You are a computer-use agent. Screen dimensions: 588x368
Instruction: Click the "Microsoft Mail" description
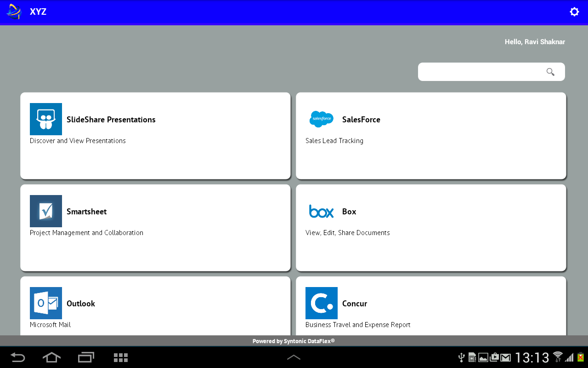[51, 325]
